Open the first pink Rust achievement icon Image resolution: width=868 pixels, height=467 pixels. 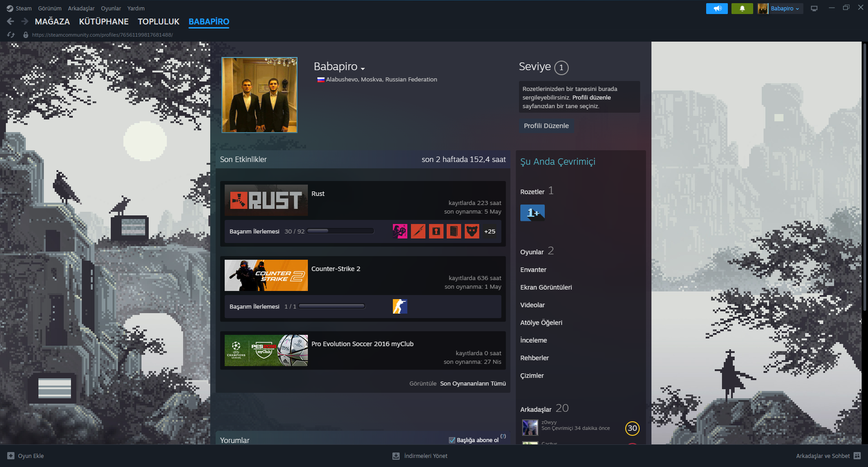400,231
